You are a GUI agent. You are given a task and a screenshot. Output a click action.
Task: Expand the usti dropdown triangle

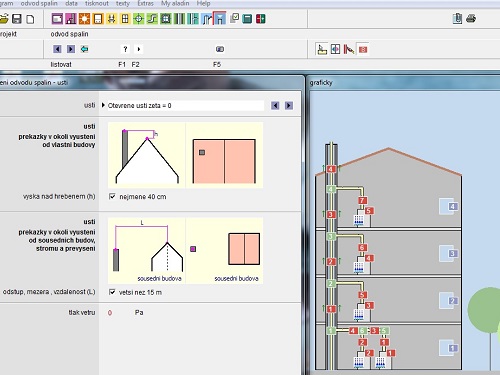click(x=103, y=105)
